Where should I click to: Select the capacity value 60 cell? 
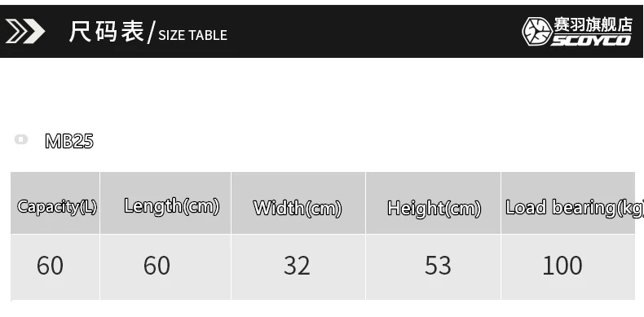(x=55, y=267)
